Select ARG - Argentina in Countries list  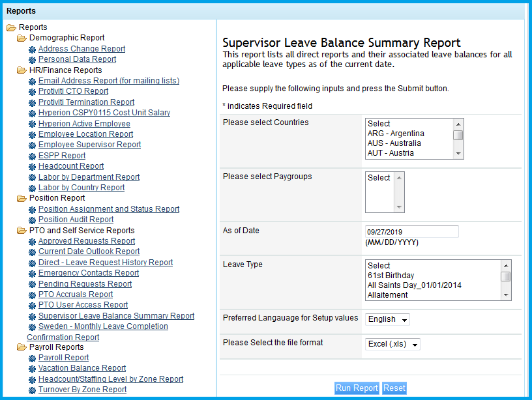click(x=396, y=134)
